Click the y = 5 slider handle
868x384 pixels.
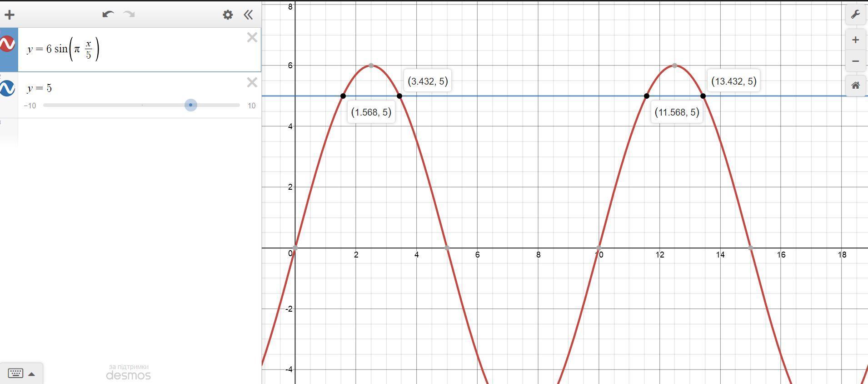point(190,105)
